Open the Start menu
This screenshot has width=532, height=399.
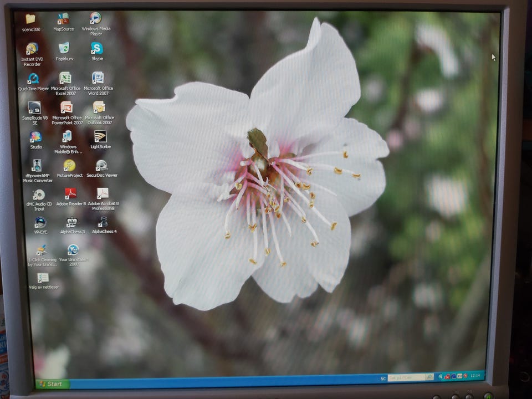tap(50, 383)
